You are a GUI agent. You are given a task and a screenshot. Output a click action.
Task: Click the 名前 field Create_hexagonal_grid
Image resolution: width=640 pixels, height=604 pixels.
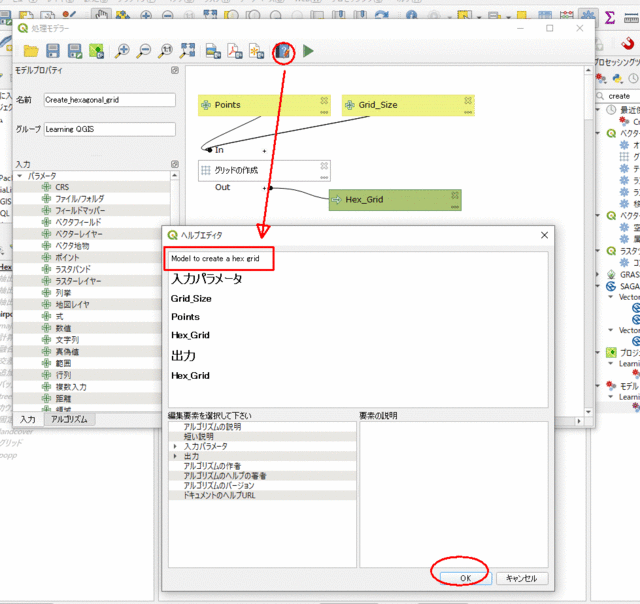coord(109,100)
